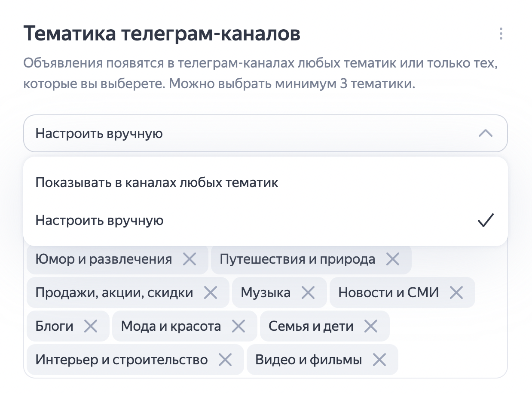Image resolution: width=532 pixels, height=394 pixels.
Task: Click the Видео и фильмы chip label
Action: click(309, 360)
